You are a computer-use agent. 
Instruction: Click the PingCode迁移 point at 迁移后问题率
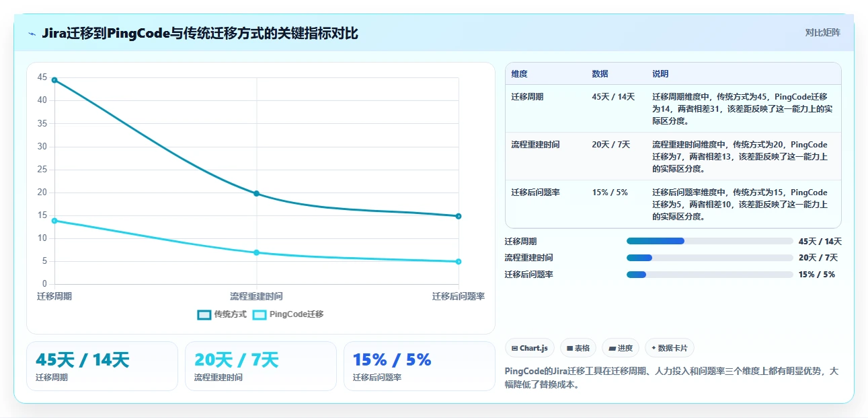459,262
